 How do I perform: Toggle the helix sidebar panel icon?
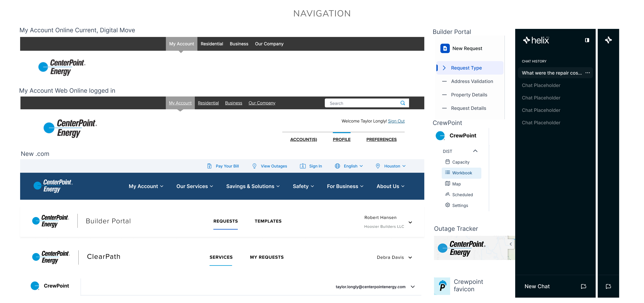coord(587,40)
